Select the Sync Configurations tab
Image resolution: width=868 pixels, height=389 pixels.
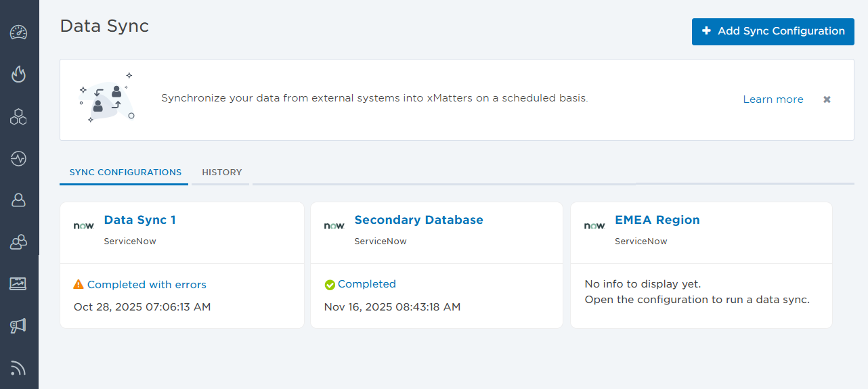pyautogui.click(x=125, y=173)
